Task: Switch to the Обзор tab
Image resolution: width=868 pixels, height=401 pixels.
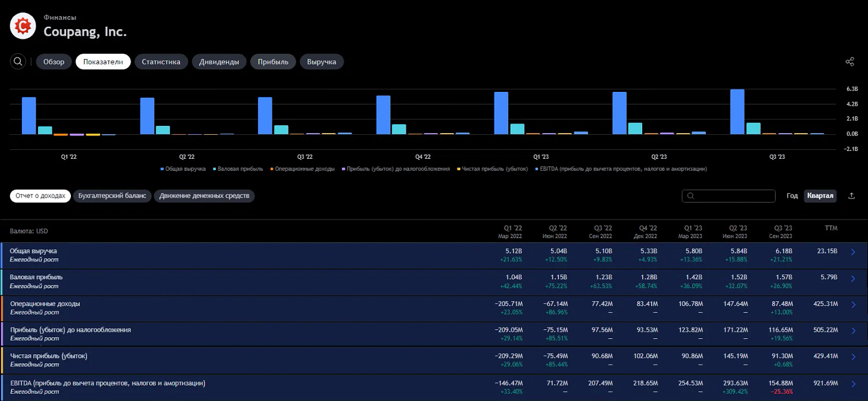Action: [x=54, y=61]
